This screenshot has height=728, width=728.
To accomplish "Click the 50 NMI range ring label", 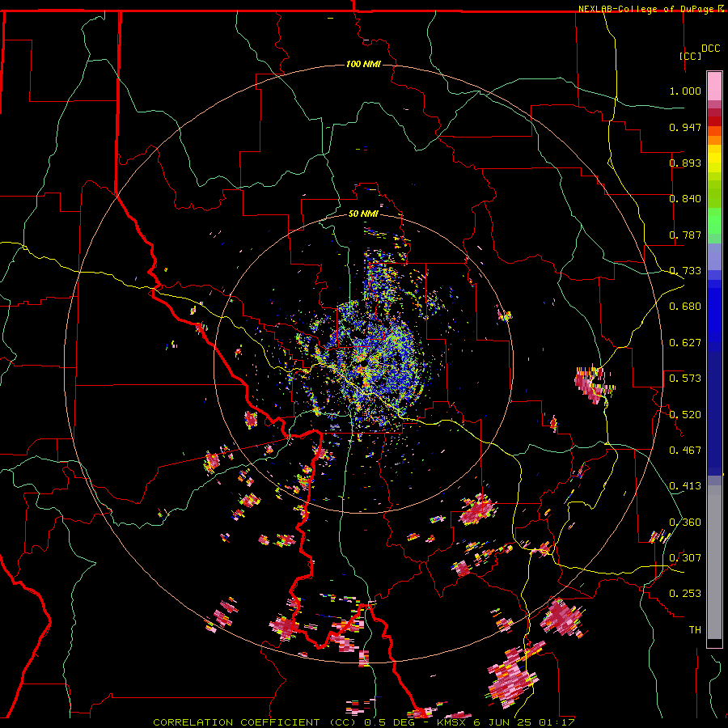I will click(x=363, y=214).
